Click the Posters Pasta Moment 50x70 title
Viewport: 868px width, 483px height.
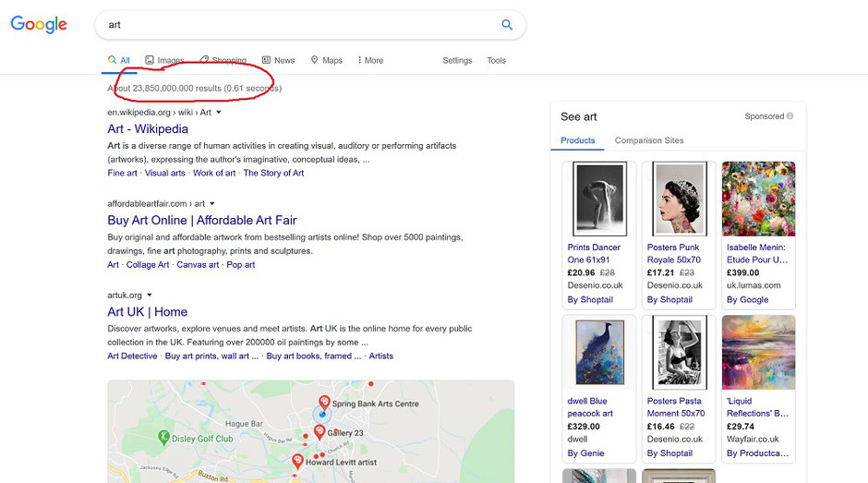pos(676,407)
